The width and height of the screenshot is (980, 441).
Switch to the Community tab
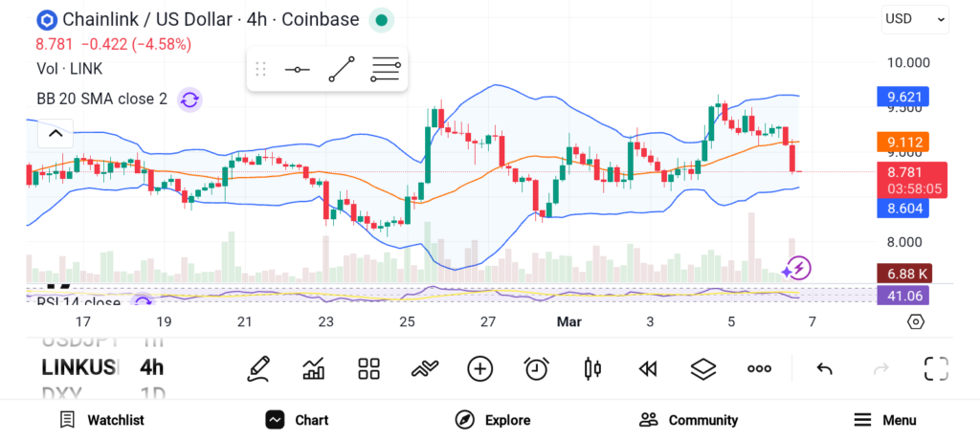click(x=689, y=420)
